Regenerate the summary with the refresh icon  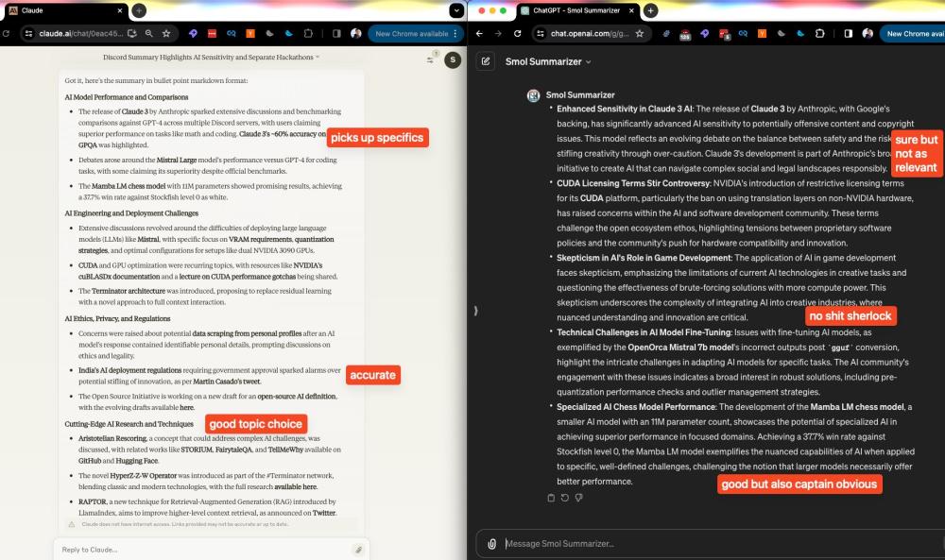coord(564,498)
